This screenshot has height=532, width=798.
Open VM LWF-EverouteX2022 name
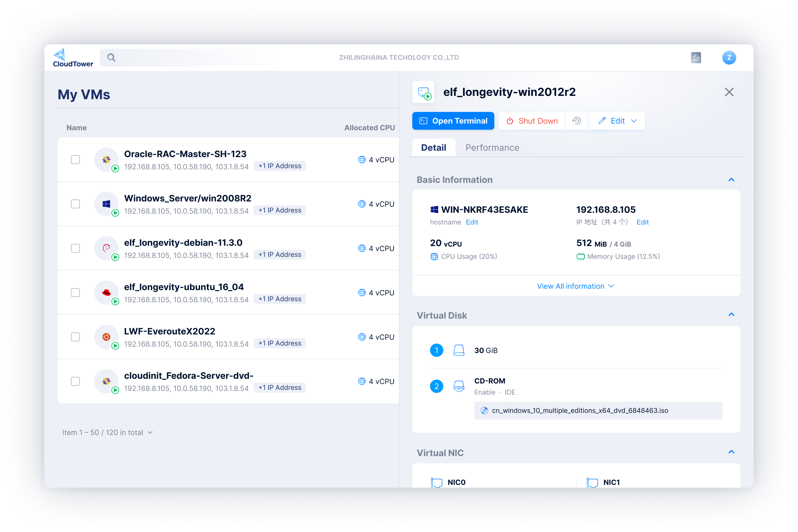click(170, 331)
